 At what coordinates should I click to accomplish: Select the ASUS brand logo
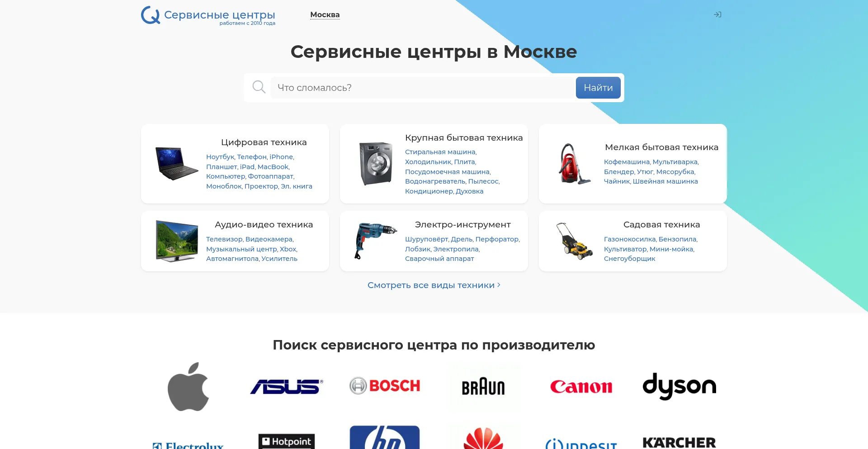pyautogui.click(x=287, y=387)
